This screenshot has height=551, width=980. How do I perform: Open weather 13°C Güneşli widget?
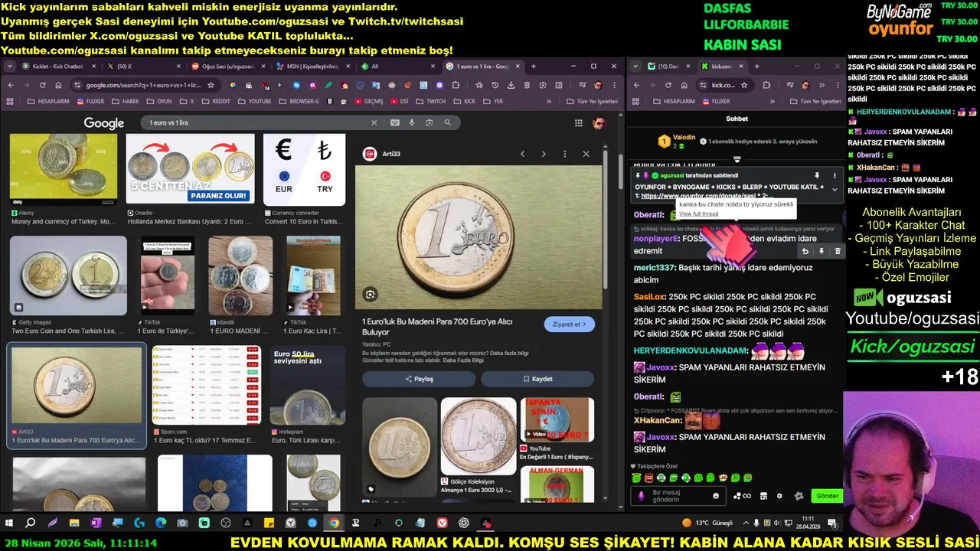click(x=708, y=523)
